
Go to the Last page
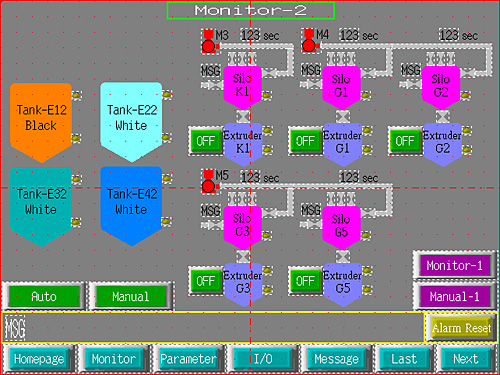coord(404,359)
